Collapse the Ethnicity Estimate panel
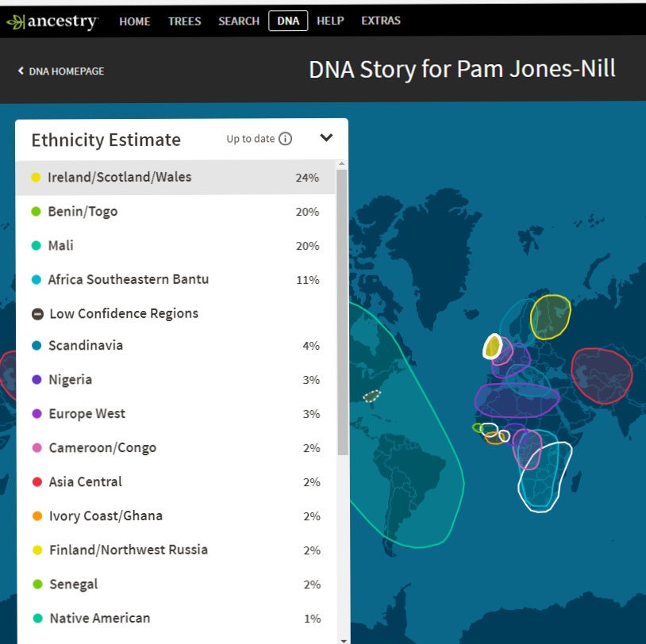646x644 pixels. click(x=326, y=137)
